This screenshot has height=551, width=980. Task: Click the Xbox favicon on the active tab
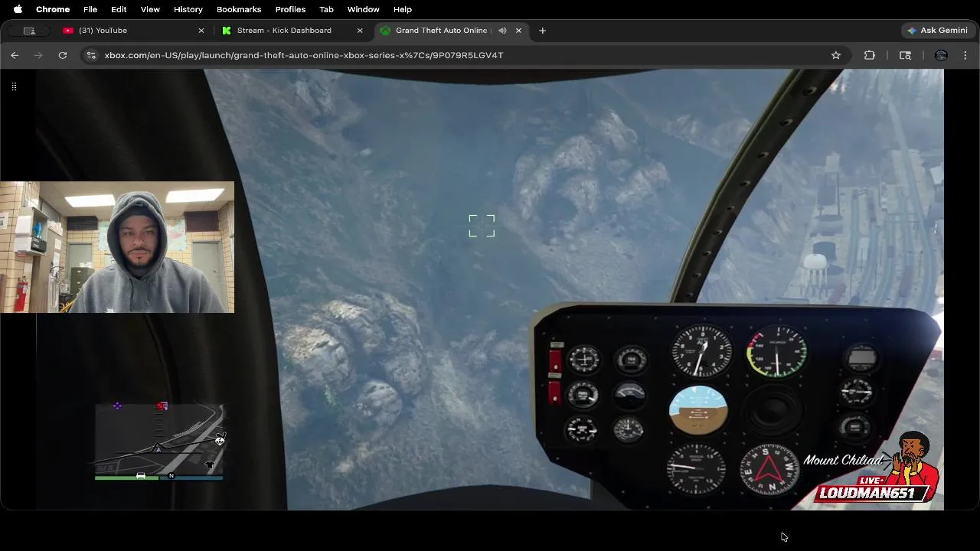click(x=385, y=31)
